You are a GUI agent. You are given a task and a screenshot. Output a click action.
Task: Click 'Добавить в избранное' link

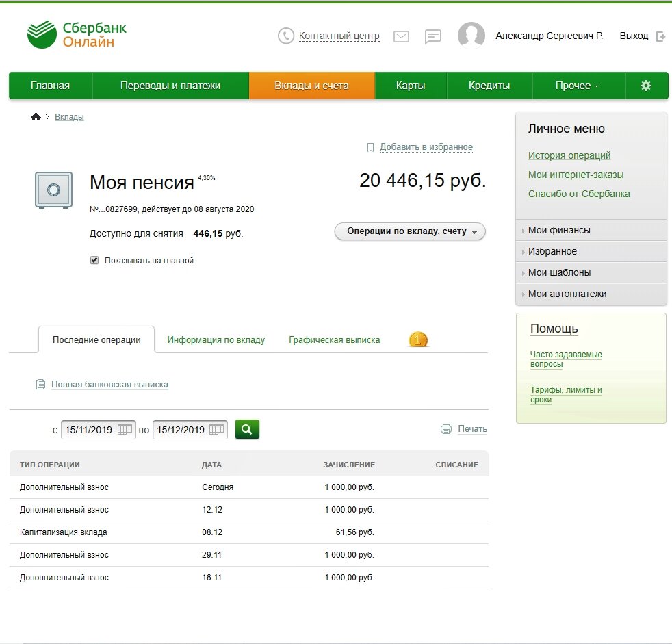[x=426, y=147]
